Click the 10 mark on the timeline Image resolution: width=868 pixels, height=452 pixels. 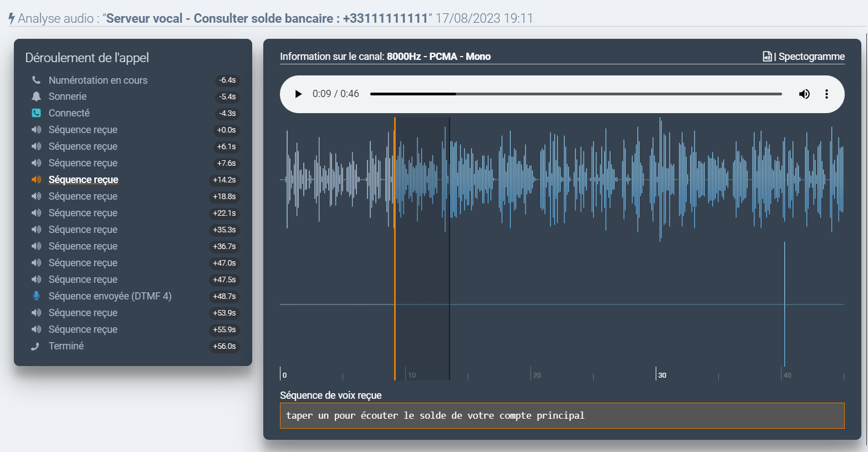coord(412,375)
